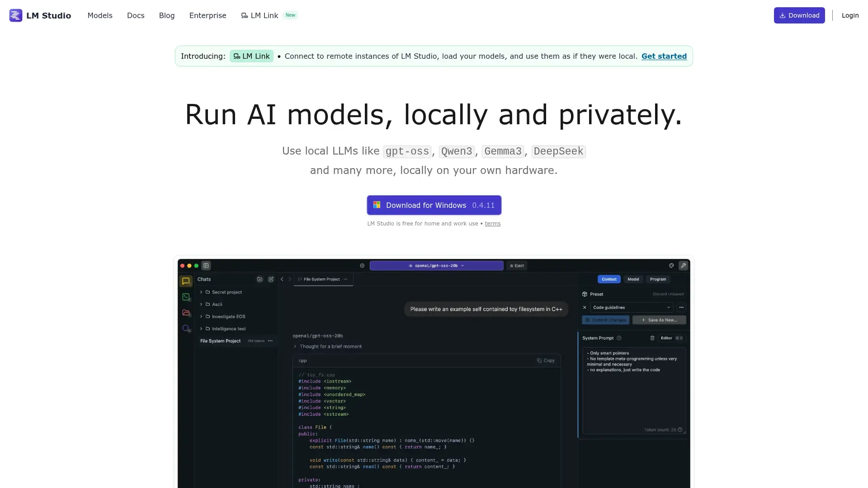Open the openai/gpt-oss-20b model selector

click(436, 266)
